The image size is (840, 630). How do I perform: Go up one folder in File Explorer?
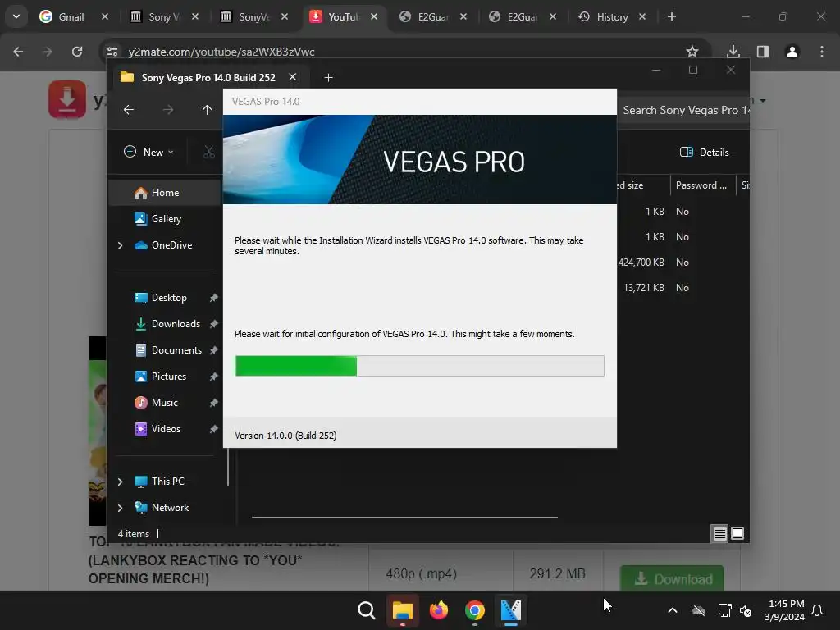[x=208, y=110]
